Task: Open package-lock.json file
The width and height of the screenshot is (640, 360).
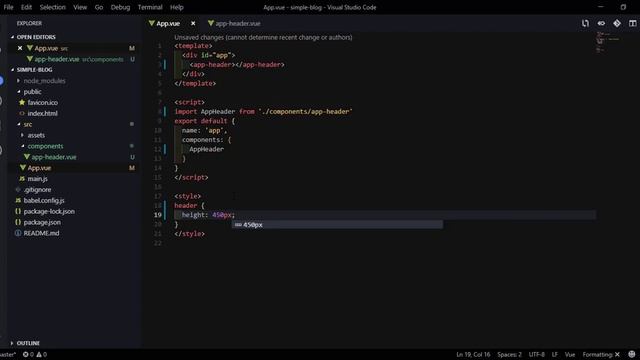Action: pyautogui.click(x=49, y=211)
